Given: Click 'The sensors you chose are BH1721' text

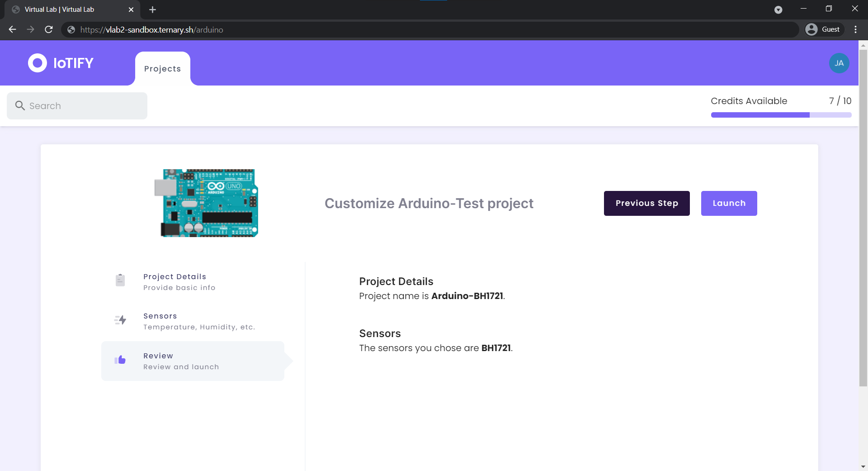Looking at the screenshot, I should pos(436,348).
